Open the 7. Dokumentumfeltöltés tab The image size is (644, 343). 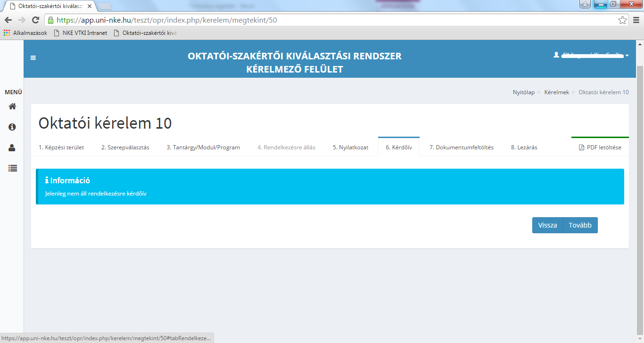pos(462,147)
